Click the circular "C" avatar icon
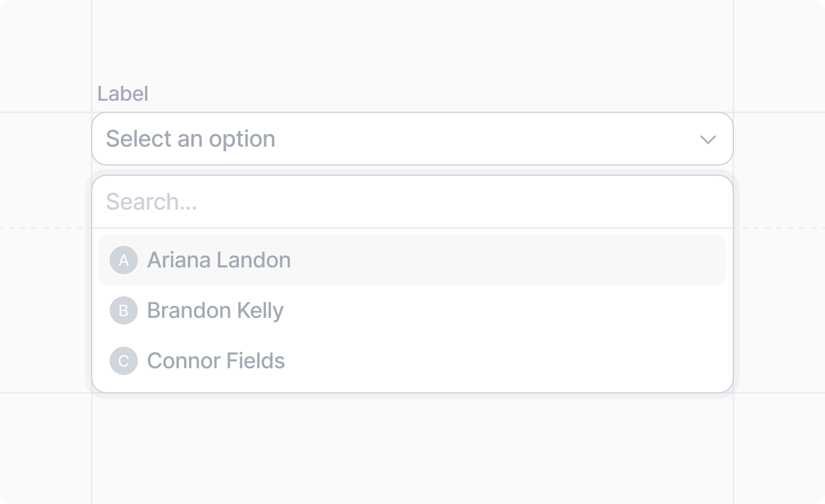Screen dimensions: 825x504 coord(124,361)
